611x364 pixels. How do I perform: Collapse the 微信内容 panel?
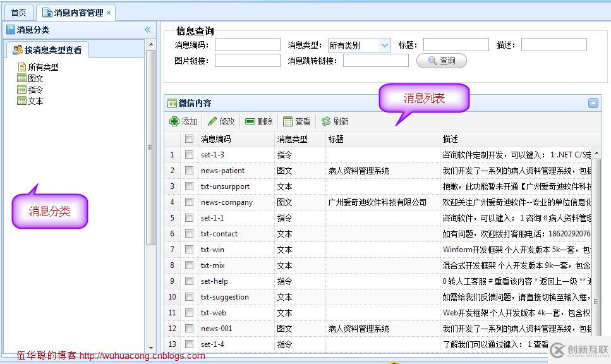(x=593, y=103)
